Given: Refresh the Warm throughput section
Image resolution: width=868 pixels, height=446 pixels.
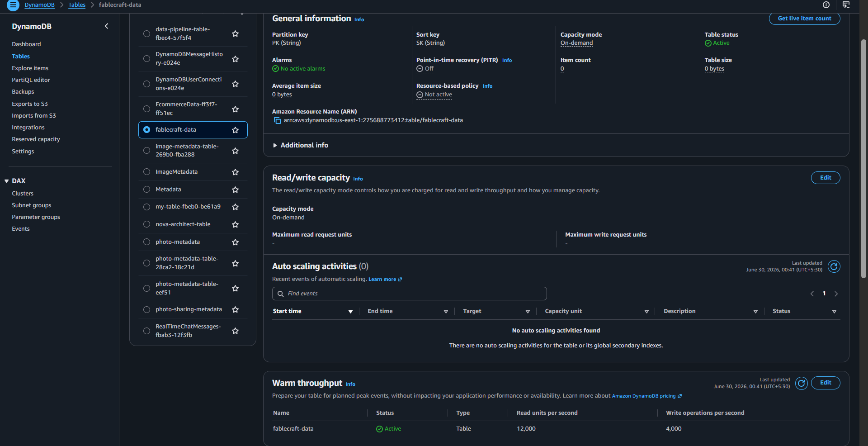Looking at the screenshot, I should 801,383.
